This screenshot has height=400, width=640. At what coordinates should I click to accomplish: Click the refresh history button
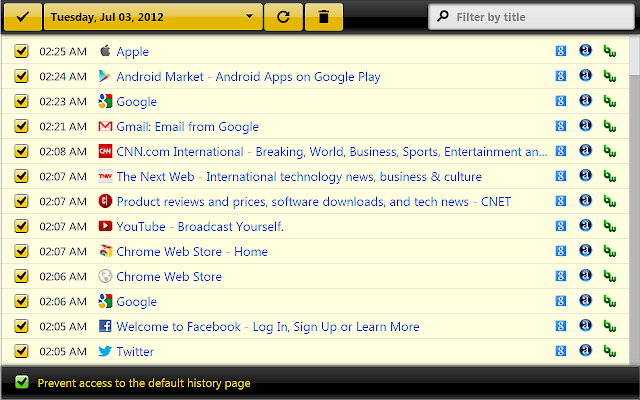pyautogui.click(x=283, y=17)
